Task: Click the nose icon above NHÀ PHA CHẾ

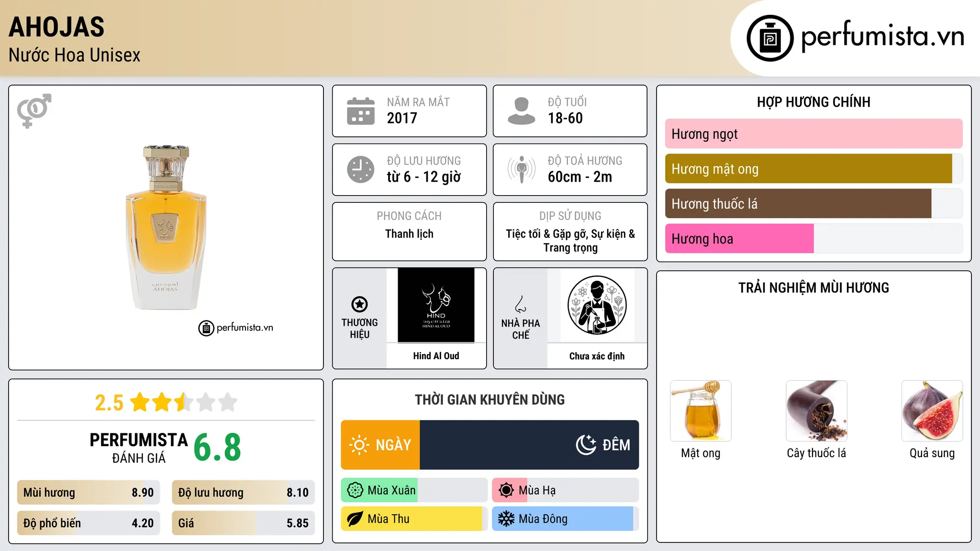Action: click(521, 304)
